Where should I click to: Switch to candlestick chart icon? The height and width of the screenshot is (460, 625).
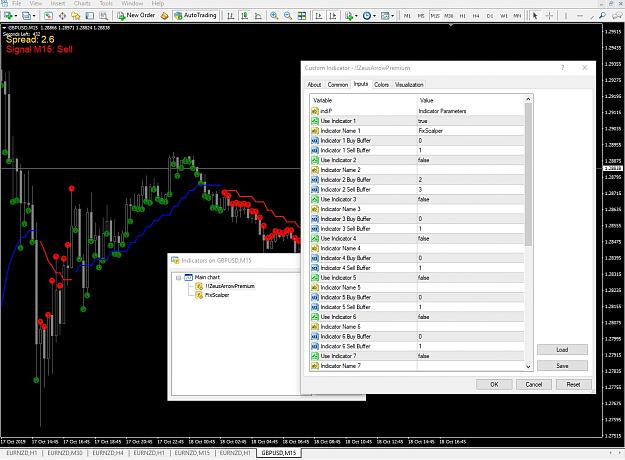[244, 16]
